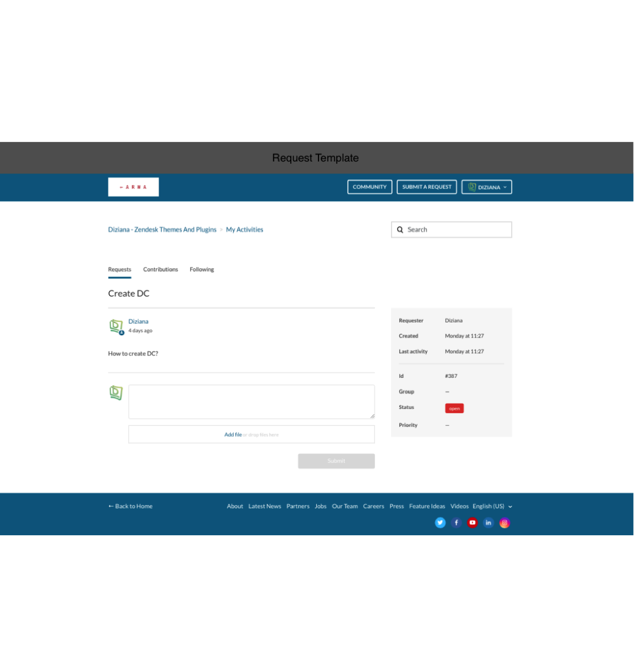Click the Back to Home footer link

[x=130, y=506]
